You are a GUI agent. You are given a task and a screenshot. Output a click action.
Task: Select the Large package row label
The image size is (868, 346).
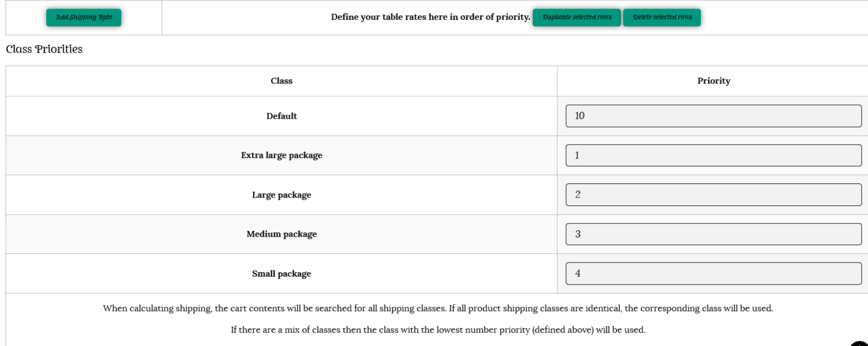click(281, 195)
